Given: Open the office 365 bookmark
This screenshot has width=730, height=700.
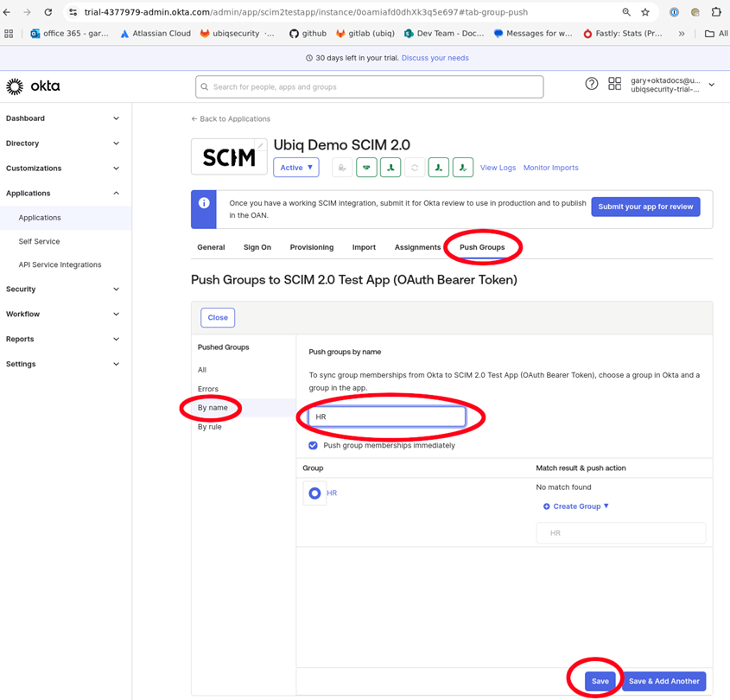Looking at the screenshot, I should coord(69,34).
